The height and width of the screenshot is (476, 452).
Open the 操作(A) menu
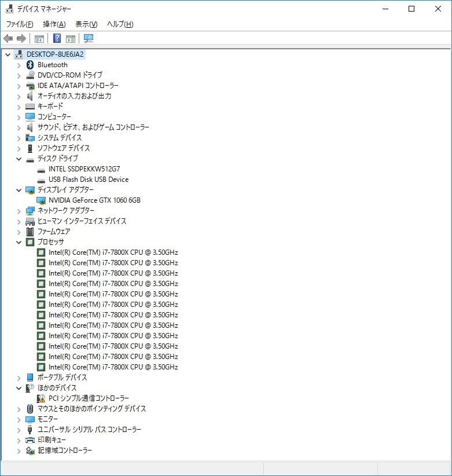[54, 24]
